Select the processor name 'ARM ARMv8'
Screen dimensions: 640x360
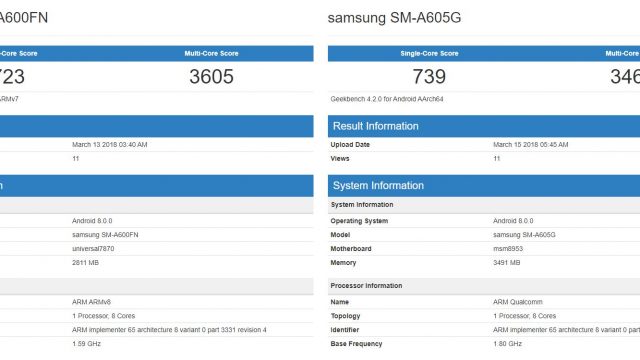coord(91,302)
